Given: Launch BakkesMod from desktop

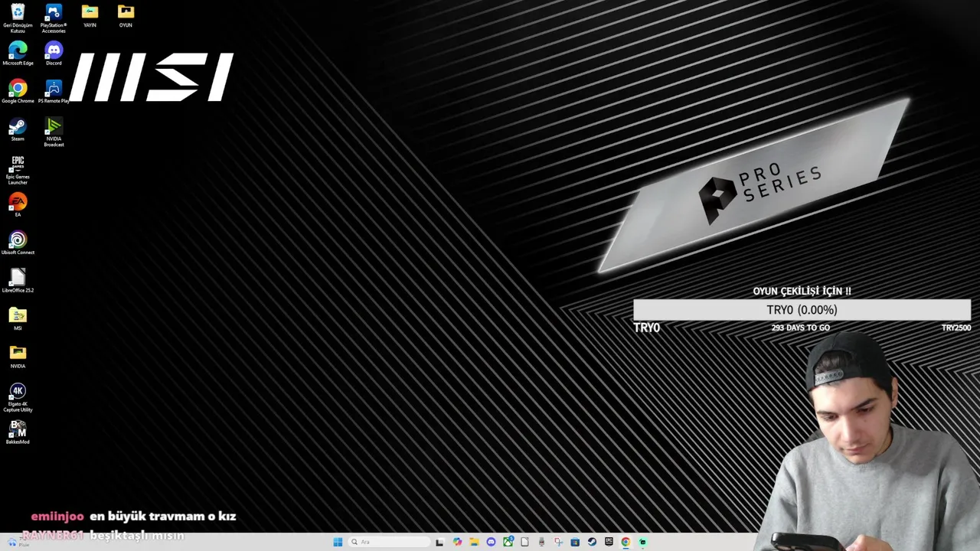Looking at the screenshot, I should tap(18, 432).
